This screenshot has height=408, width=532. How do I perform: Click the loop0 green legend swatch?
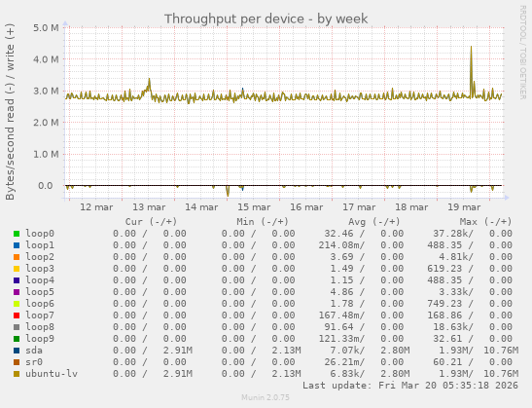(x=17, y=234)
